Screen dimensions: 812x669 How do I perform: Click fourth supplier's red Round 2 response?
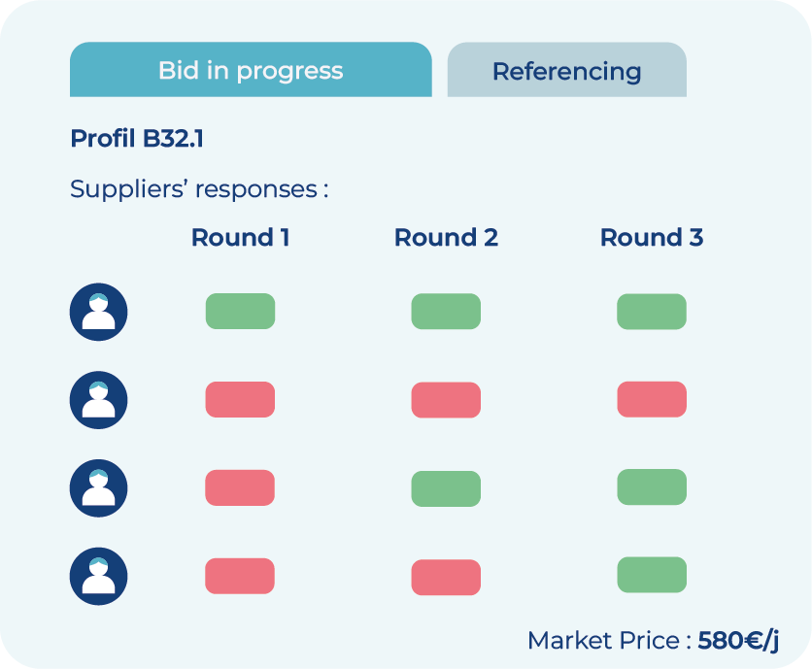click(x=446, y=577)
